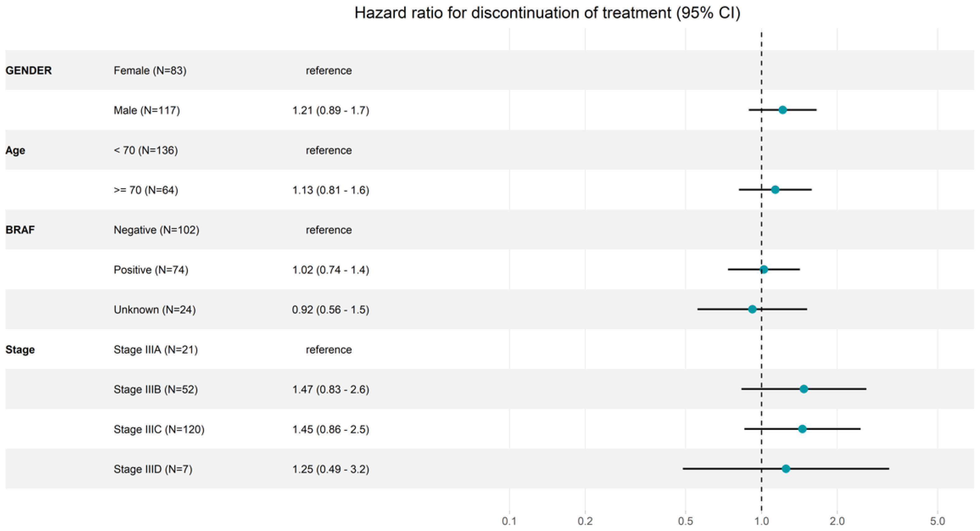The height and width of the screenshot is (531, 980).
Task: Select the Stage IIIB hazard ratio dot
Action: coord(804,389)
